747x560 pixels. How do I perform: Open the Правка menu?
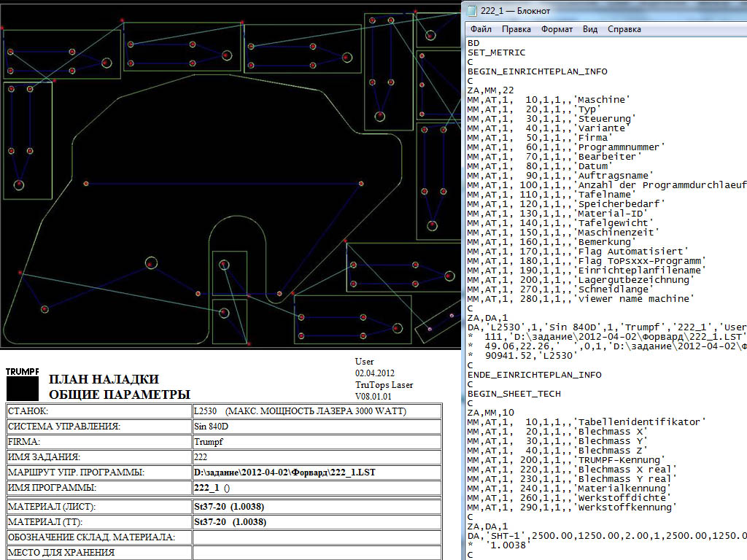point(516,29)
